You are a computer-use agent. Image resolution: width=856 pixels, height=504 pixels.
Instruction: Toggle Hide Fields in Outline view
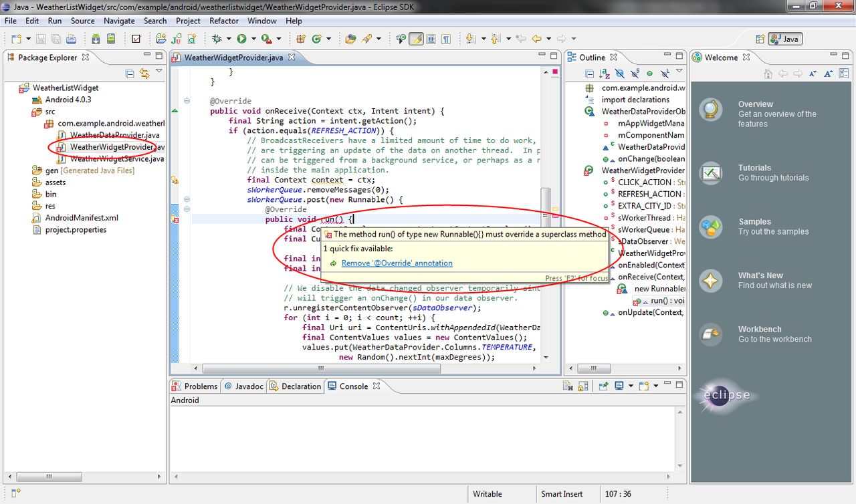click(x=620, y=74)
